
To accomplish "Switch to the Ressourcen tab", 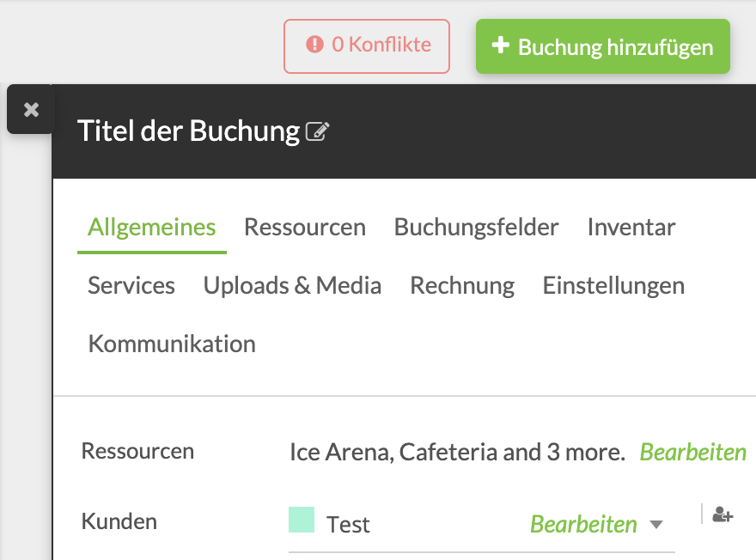I will click(x=305, y=228).
